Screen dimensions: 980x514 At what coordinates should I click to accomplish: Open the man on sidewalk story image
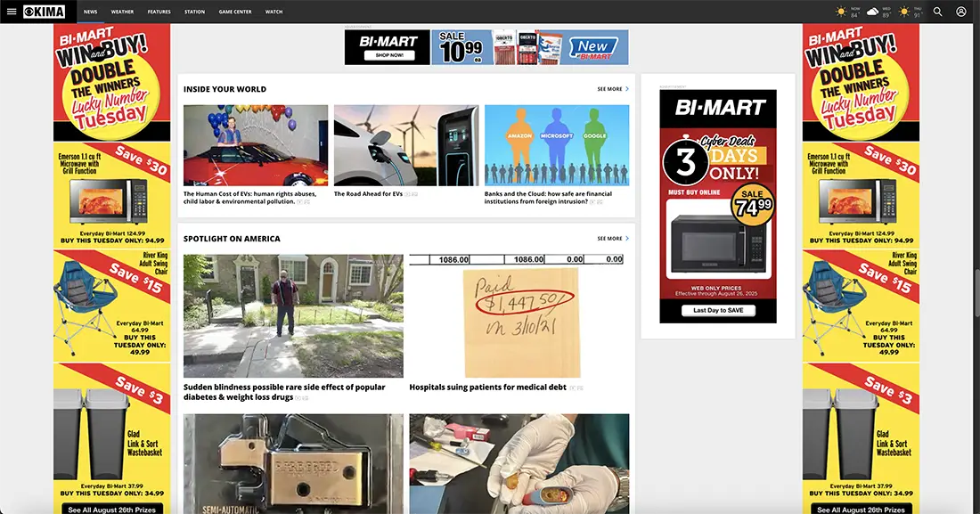293,315
